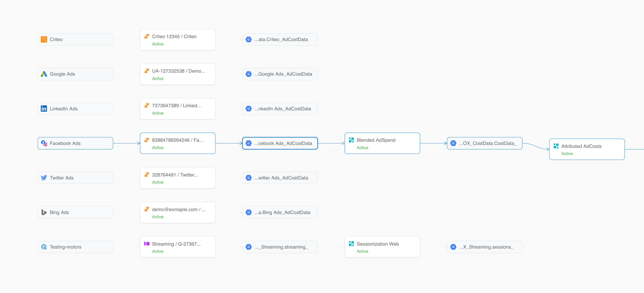Click the Bing logo icon
This screenshot has height=293, width=644.
(x=44, y=212)
